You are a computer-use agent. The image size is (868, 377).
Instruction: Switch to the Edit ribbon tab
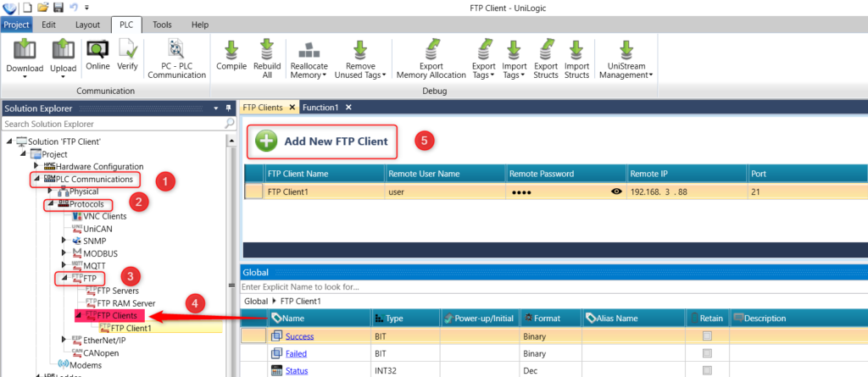click(x=48, y=25)
